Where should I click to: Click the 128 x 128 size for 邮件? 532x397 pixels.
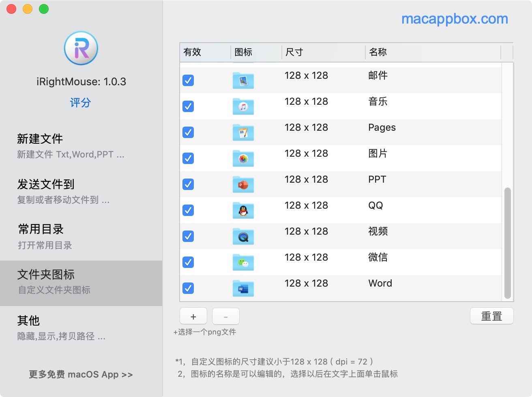tap(306, 76)
